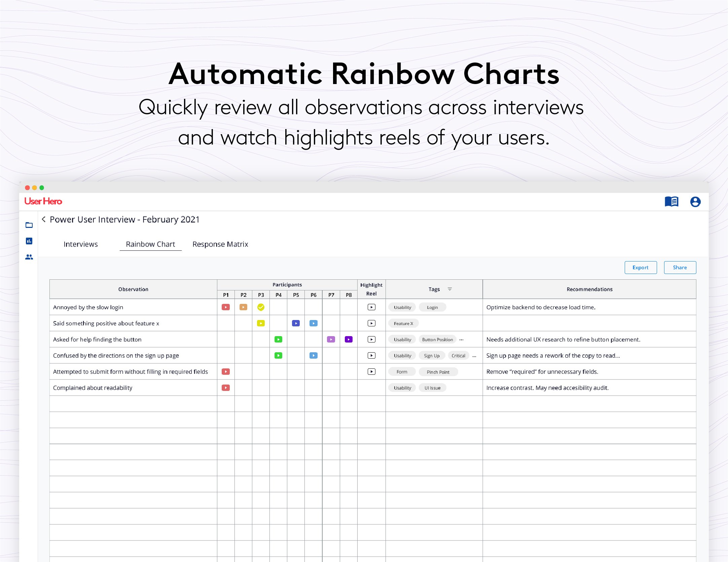The image size is (728, 562).
Task: Toggle yellow checkmark for P3 slow login
Action: tap(261, 307)
